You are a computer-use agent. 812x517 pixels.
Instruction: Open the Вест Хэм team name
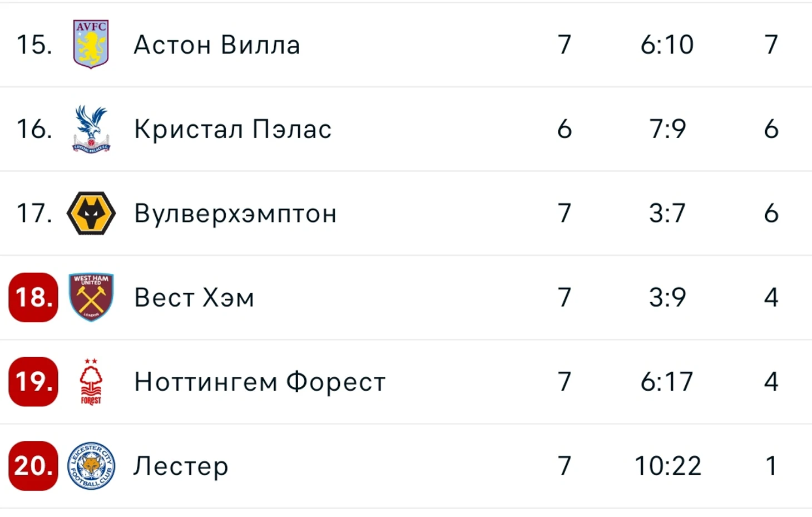click(x=194, y=298)
